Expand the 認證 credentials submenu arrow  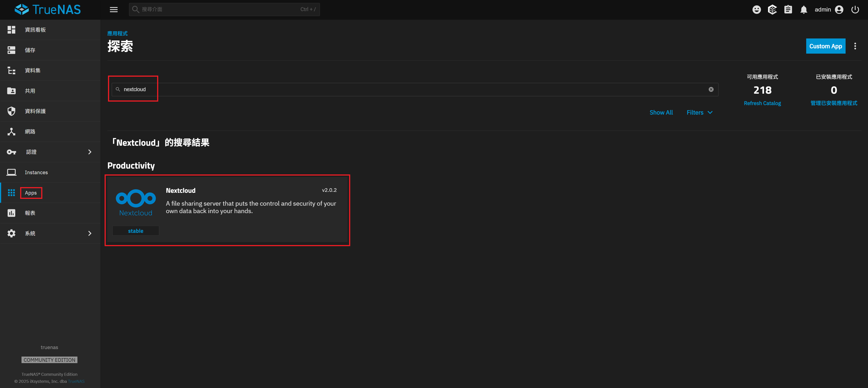pyautogui.click(x=90, y=152)
